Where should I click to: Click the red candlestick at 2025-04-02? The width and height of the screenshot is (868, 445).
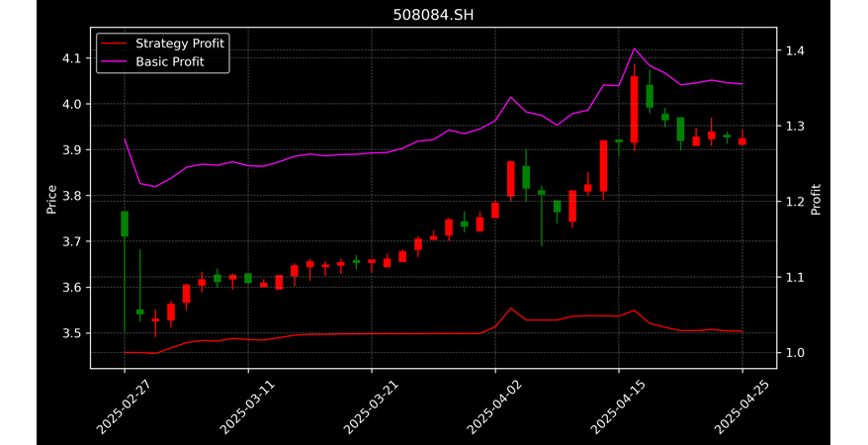[495, 211]
